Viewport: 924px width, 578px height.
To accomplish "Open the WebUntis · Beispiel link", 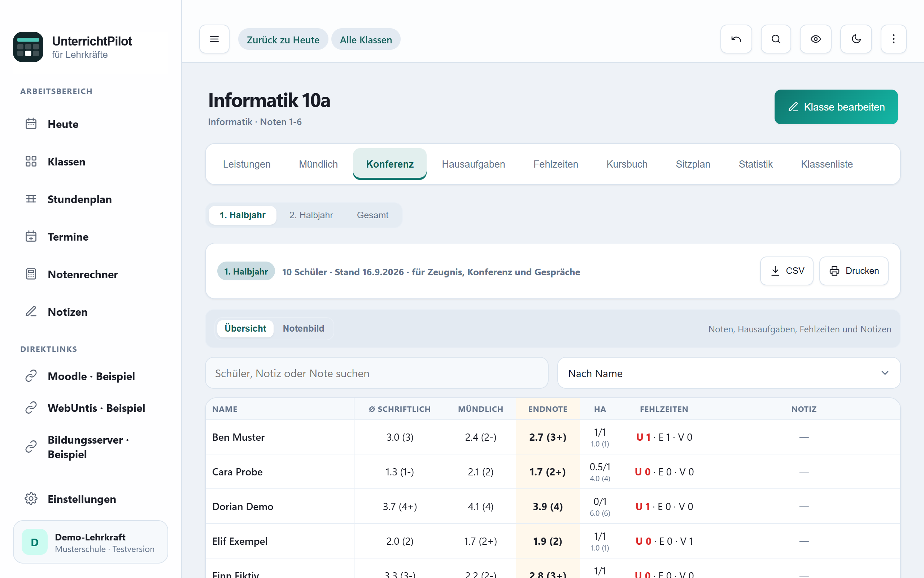I will pyautogui.click(x=91, y=408).
